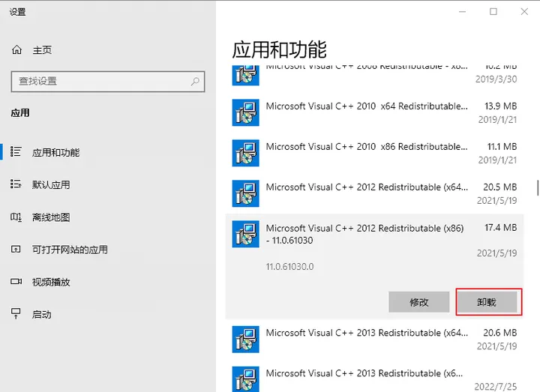Viewport: 540px width, 392px height.
Task: Go to 默认应用 settings
Action: (51, 185)
